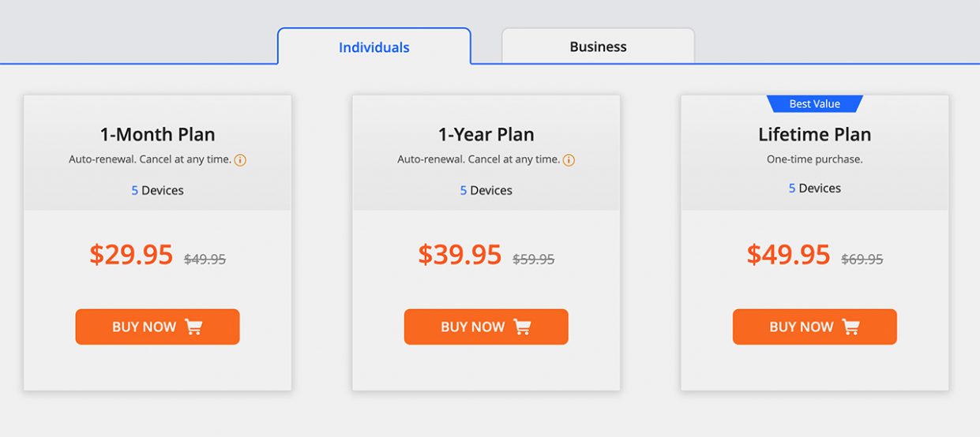Click the crossed-out $69.95 price
The image size is (980, 437).
[x=862, y=259]
